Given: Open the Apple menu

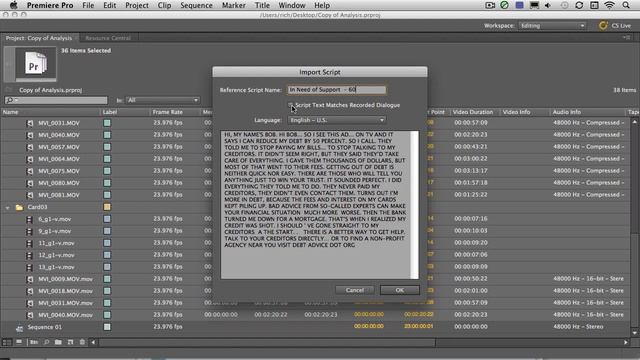Looking at the screenshot, I should point(13,5).
